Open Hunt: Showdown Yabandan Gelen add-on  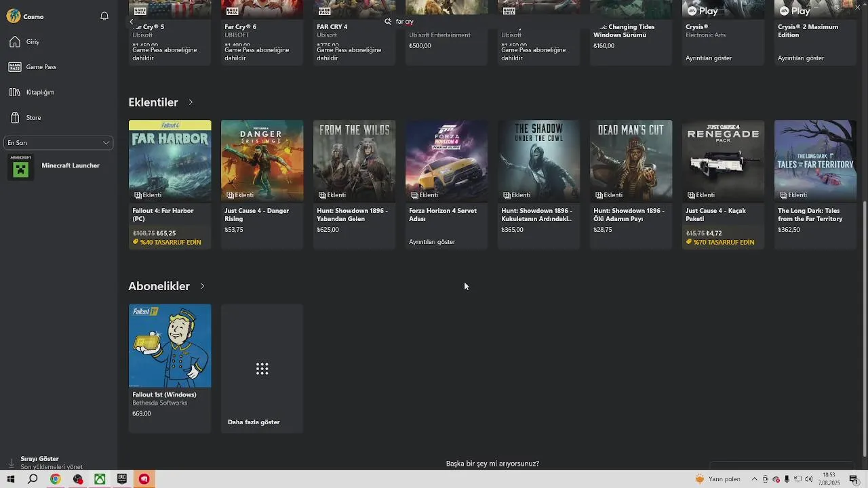pos(355,184)
